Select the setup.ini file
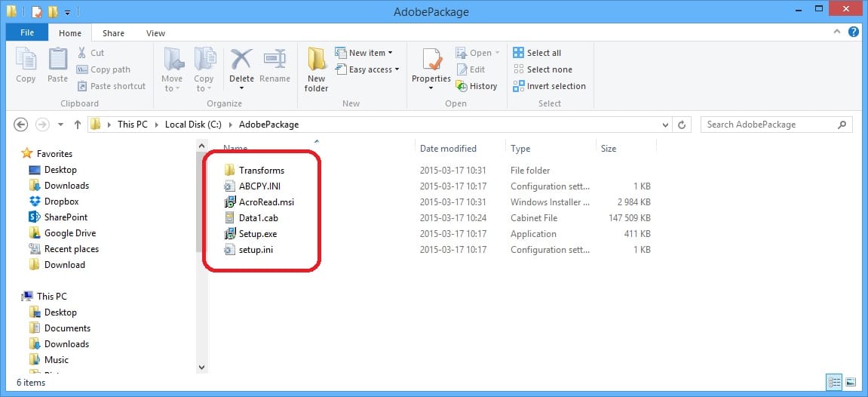Viewport: 868px width, 397px height. (x=249, y=250)
